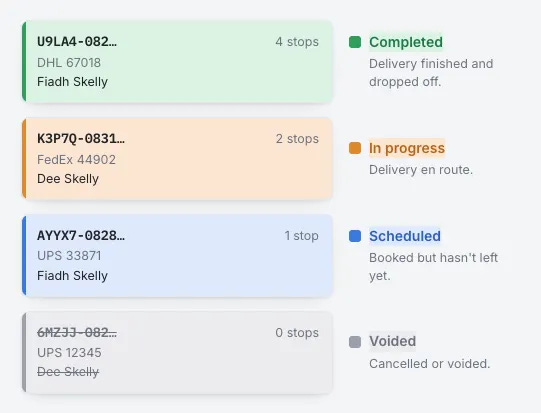The width and height of the screenshot is (541, 413).
Task: Click the gray Voided color square
Action: pyautogui.click(x=355, y=342)
